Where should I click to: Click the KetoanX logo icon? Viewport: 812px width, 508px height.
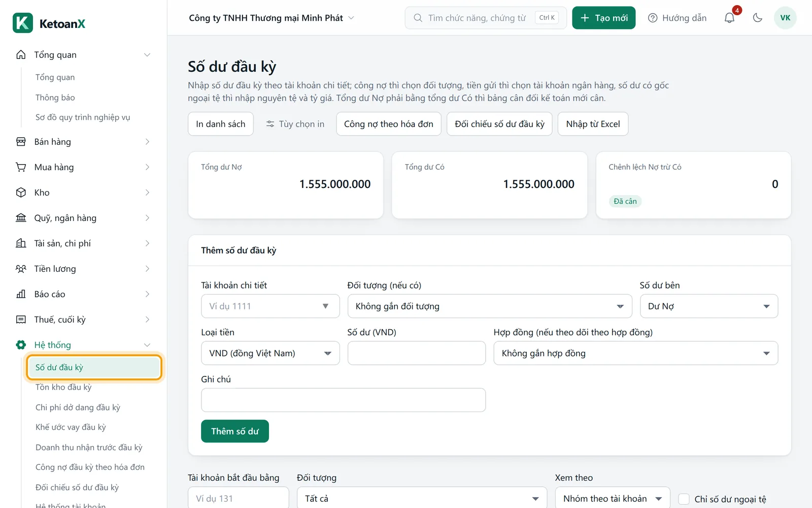(23, 23)
